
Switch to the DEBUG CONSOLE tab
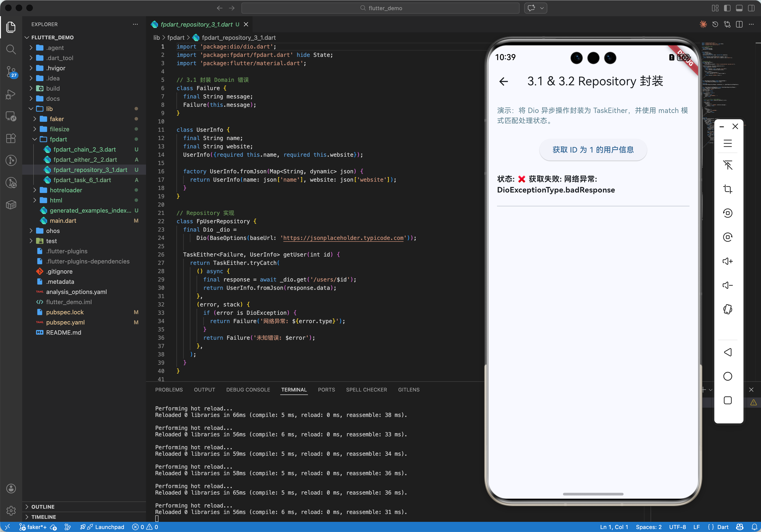pos(248,390)
